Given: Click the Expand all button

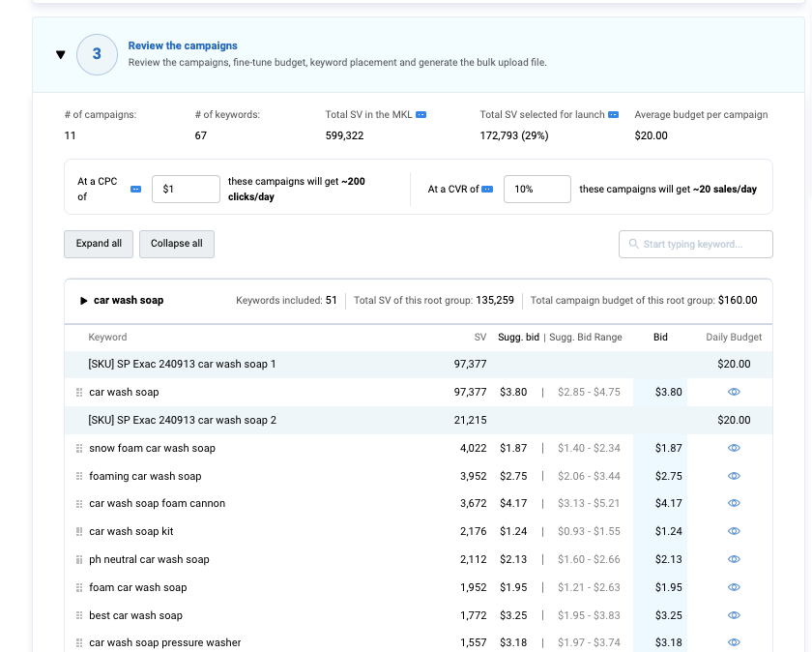Looking at the screenshot, I should pos(99,244).
